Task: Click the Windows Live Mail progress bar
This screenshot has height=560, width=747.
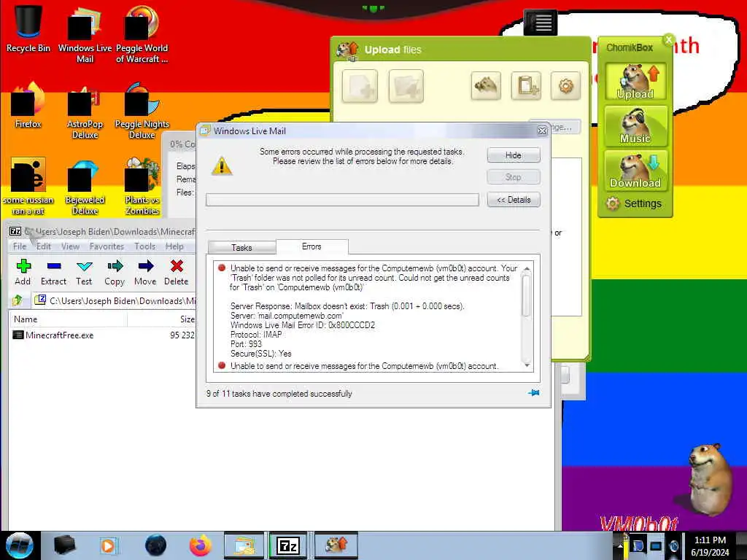Action: (342, 200)
